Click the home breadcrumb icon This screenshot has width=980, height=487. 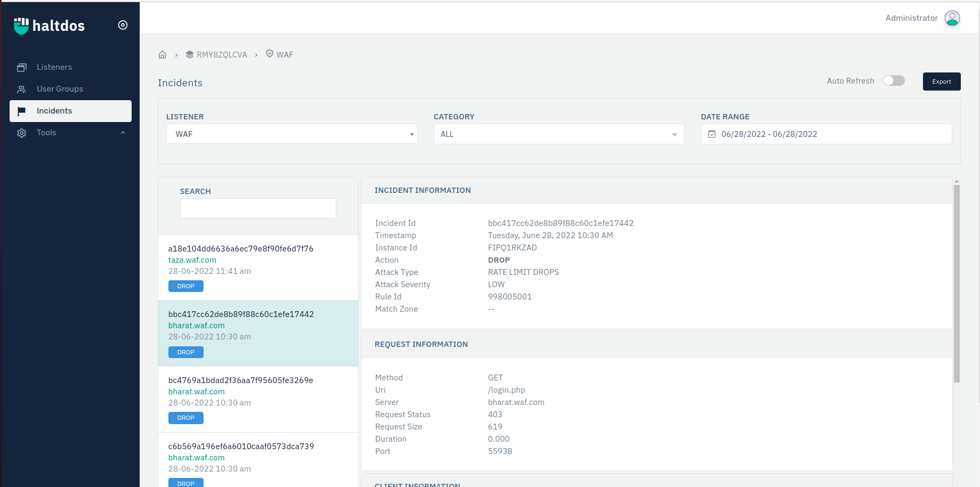[x=163, y=54]
